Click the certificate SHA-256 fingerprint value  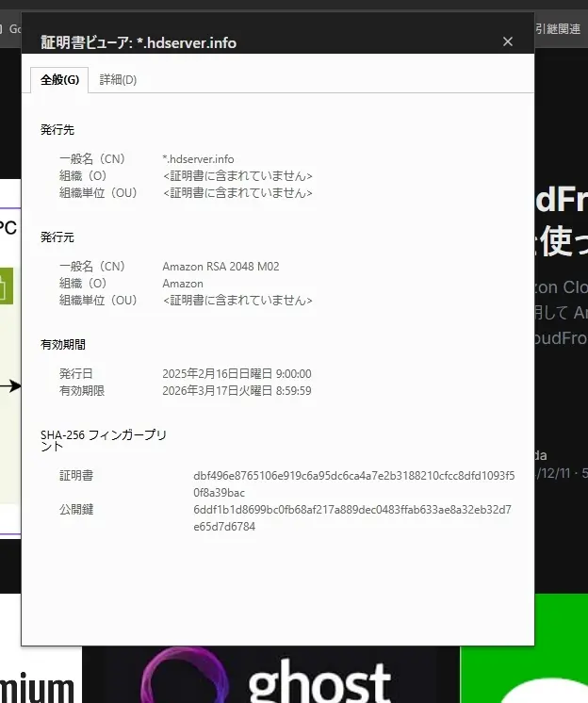point(353,483)
